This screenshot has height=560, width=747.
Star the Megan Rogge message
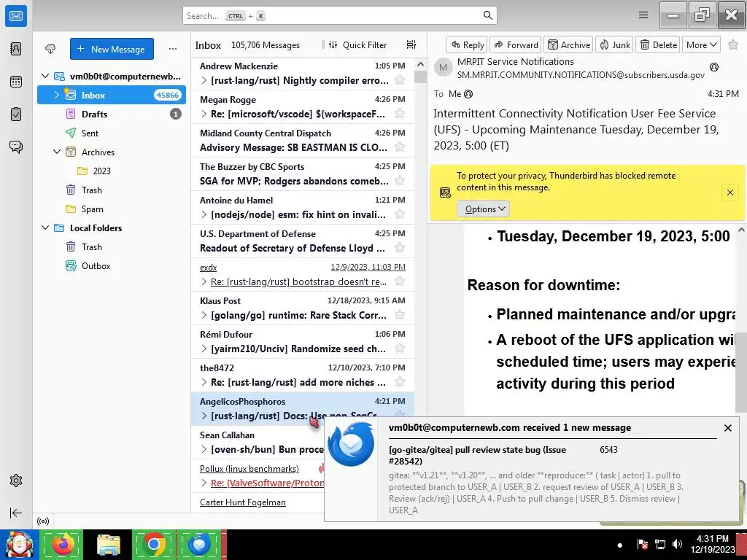400,113
